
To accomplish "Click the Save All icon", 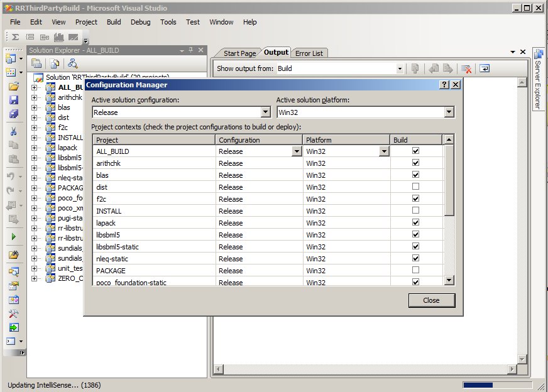I will (x=13, y=114).
